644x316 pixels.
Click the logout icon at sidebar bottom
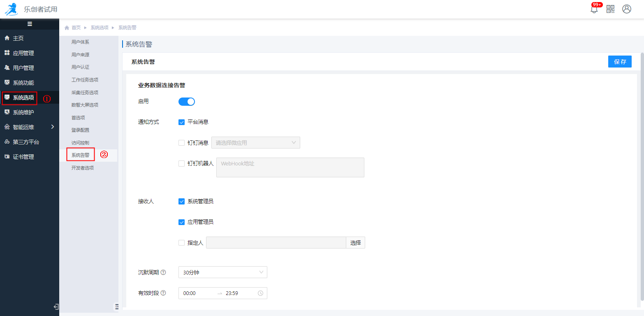[56, 307]
